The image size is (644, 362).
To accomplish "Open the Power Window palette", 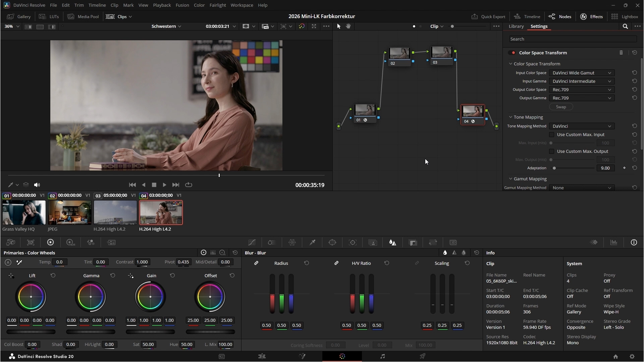I will (332, 242).
